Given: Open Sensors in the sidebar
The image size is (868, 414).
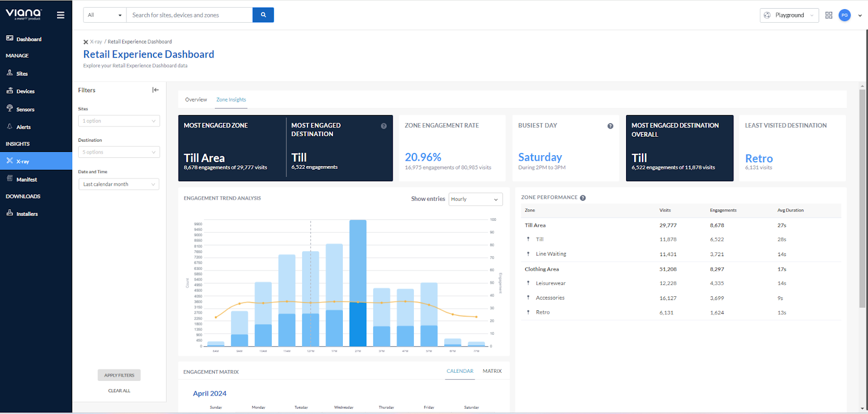Looking at the screenshot, I should tap(25, 109).
